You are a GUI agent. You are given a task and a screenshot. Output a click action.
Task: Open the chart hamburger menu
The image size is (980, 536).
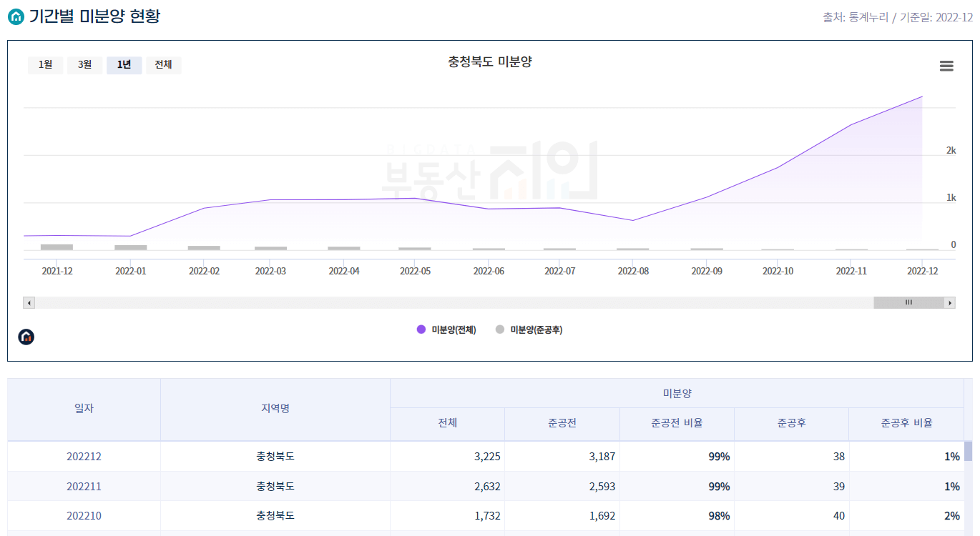946,66
